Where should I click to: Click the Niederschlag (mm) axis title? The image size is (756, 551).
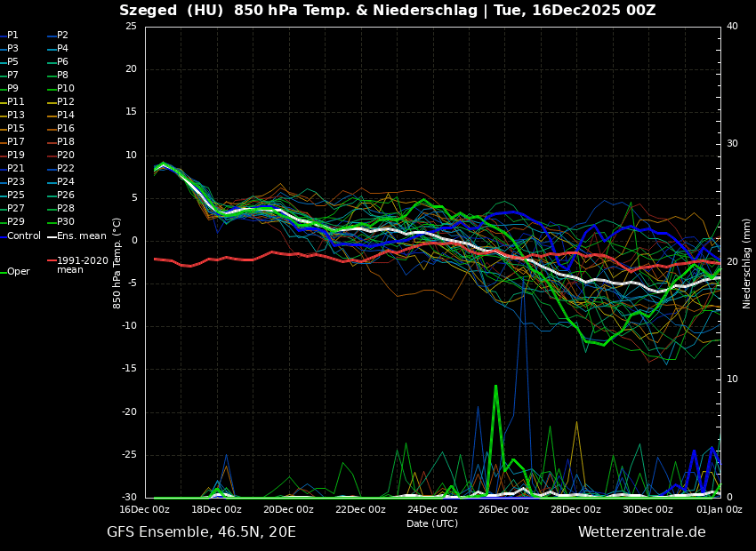point(747,263)
